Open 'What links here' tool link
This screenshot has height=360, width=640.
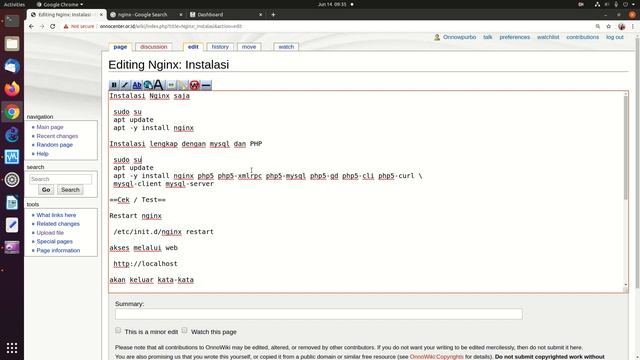[x=56, y=215]
